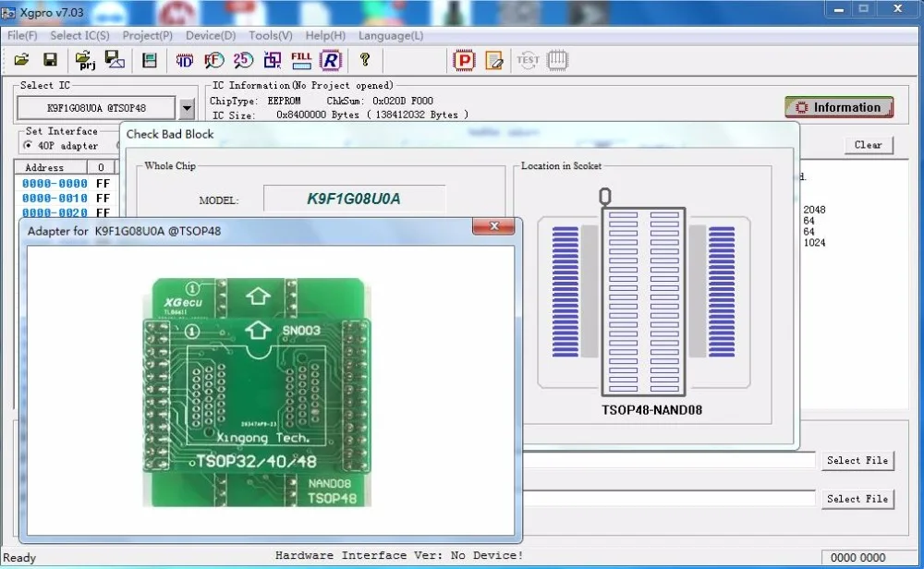This screenshot has height=569, width=924.
Task: Click address row 0000-0020
Action: point(55,212)
